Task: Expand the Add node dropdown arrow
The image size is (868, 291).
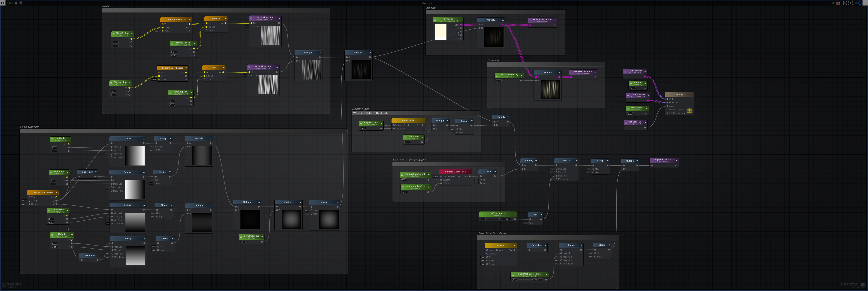Action: pos(541,215)
